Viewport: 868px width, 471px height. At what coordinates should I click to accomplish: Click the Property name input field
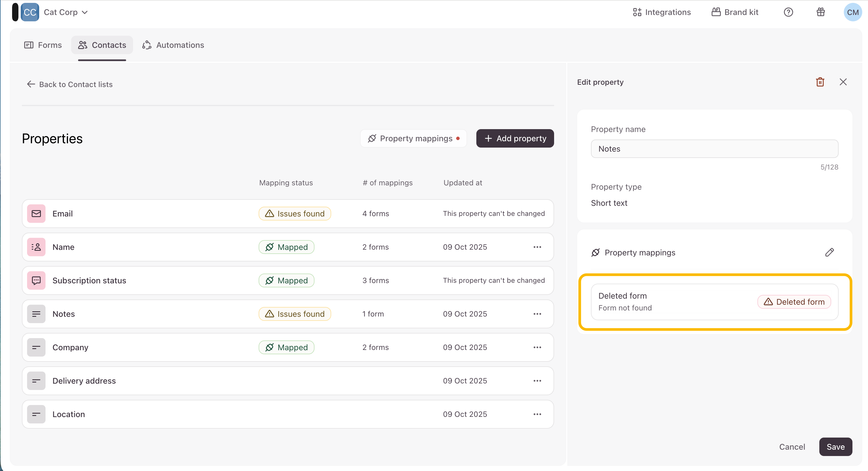714,149
